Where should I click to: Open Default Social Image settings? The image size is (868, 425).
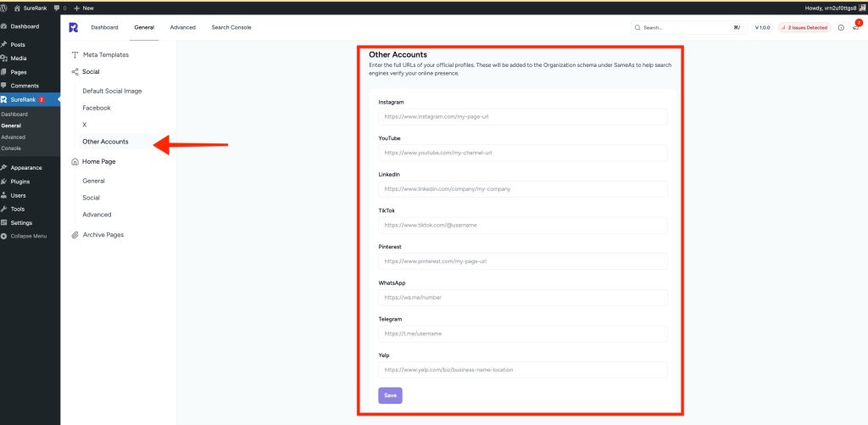click(x=113, y=91)
